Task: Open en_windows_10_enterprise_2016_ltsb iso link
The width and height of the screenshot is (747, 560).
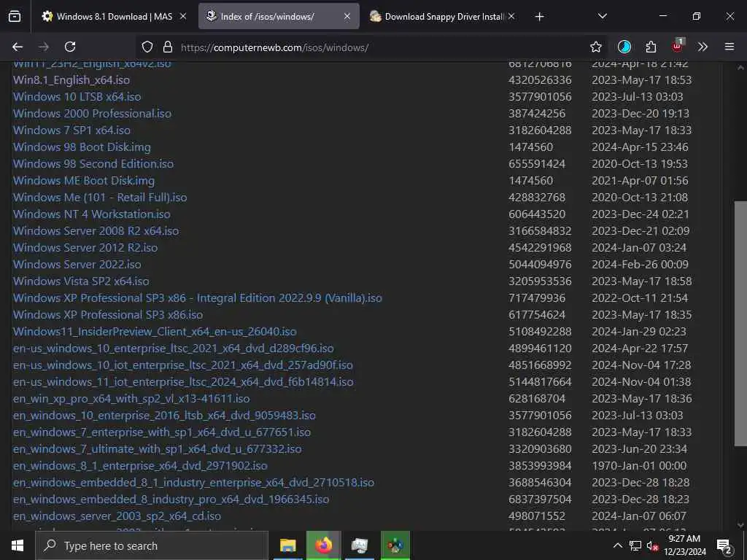Action: point(164,415)
